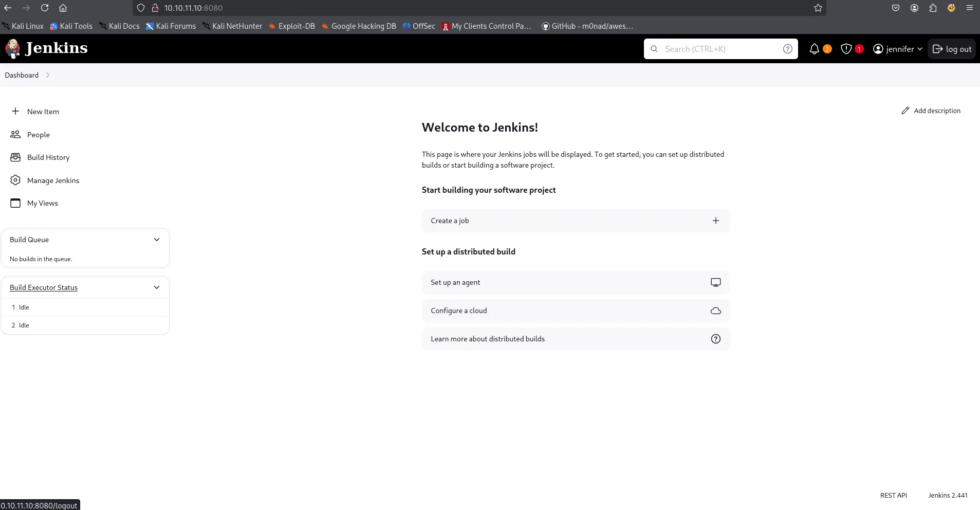Open the OffSec bookmark
Viewport: 980px width, 510px height.
point(419,26)
